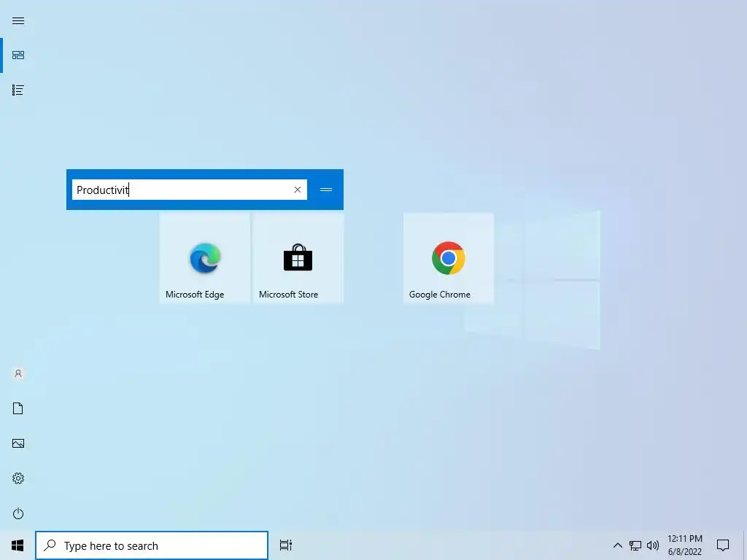Open the Pictures folder icon
The height and width of the screenshot is (560, 747).
pos(18,443)
